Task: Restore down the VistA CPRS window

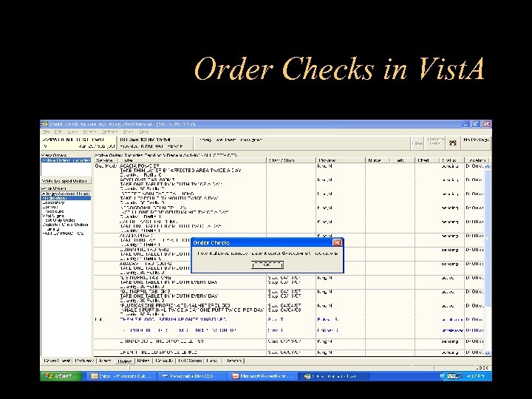Action: point(476,124)
